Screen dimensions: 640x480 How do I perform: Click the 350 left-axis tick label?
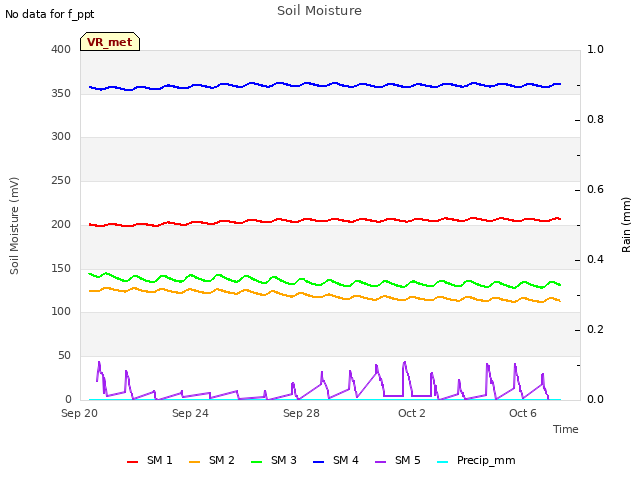pyautogui.click(x=61, y=93)
